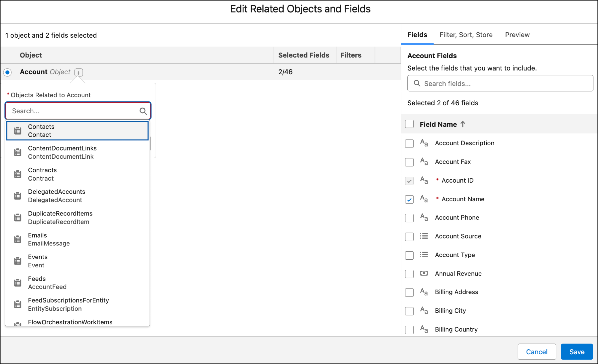Click the 2/46 selected fields count
This screenshot has height=364, width=598.
(285, 72)
